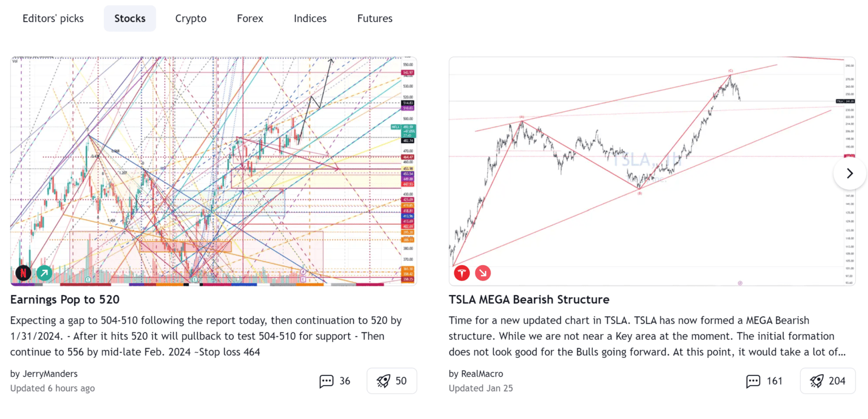Open the comment icon showing 161 on the TSLA idea

pyautogui.click(x=753, y=381)
